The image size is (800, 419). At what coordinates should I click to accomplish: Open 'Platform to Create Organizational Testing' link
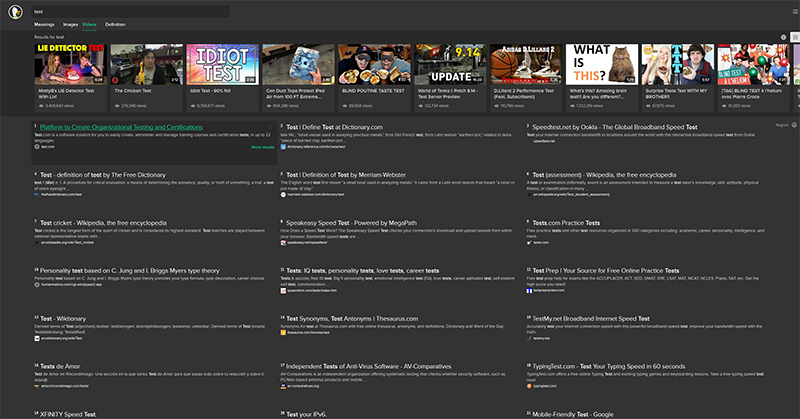tap(121, 127)
